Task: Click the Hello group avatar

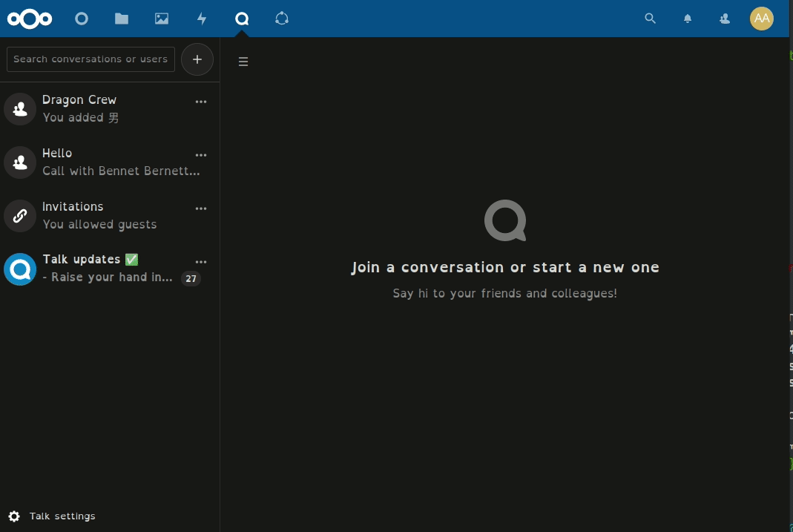Action: 20,162
